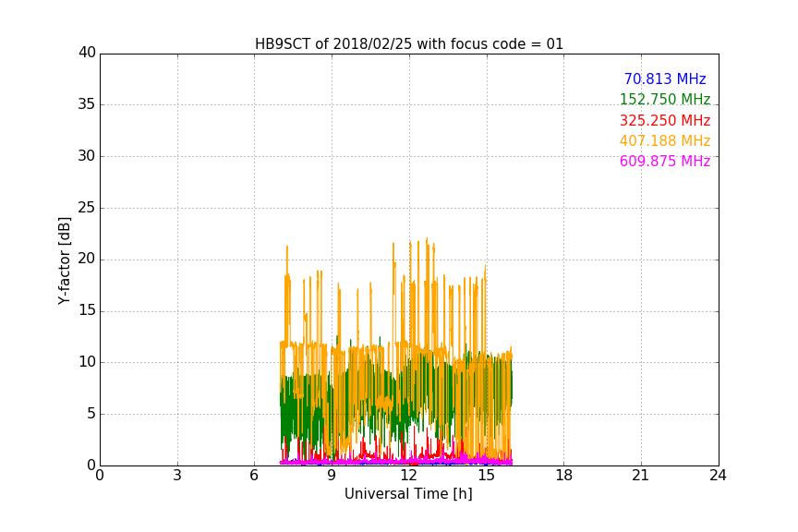Click the y-axis tick value 30
This screenshot has height=532, width=798.
tap(87, 156)
